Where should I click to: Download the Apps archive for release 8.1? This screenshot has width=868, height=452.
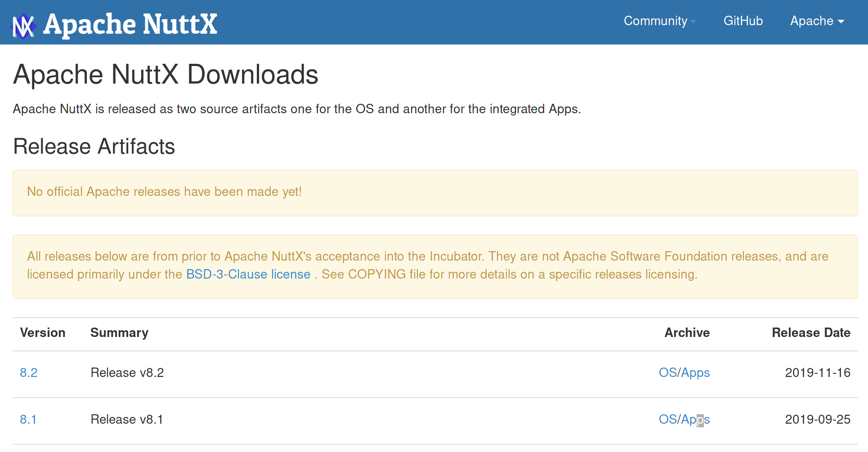(x=695, y=419)
